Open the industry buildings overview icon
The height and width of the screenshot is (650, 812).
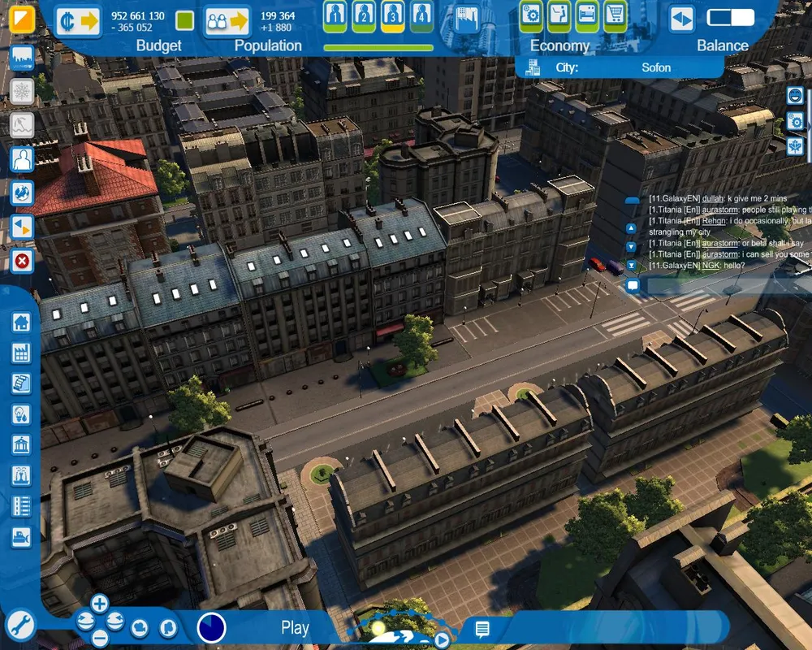click(466, 19)
